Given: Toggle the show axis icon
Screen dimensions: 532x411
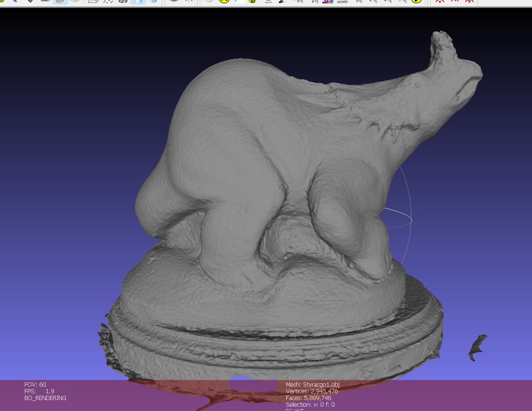Looking at the screenshot, I should (188, 1).
